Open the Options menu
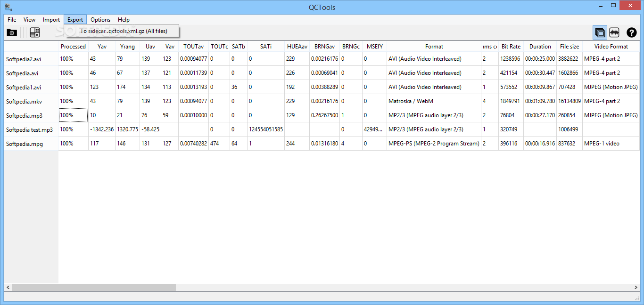Viewport: 644px width, 305px height. point(100,20)
